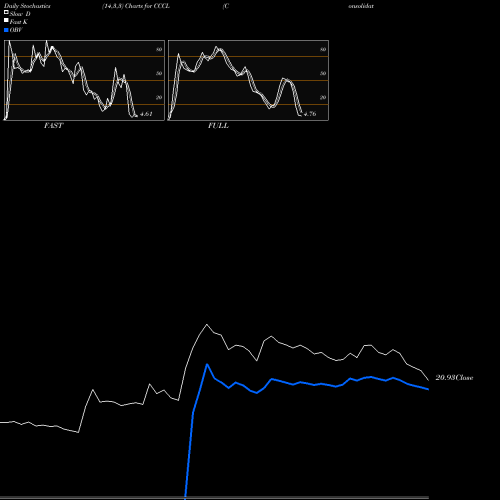Image resolution: width=500 pixels, height=500 pixels.
Task: Click the FULL stochastic chart panel
Action: [x=248, y=80]
